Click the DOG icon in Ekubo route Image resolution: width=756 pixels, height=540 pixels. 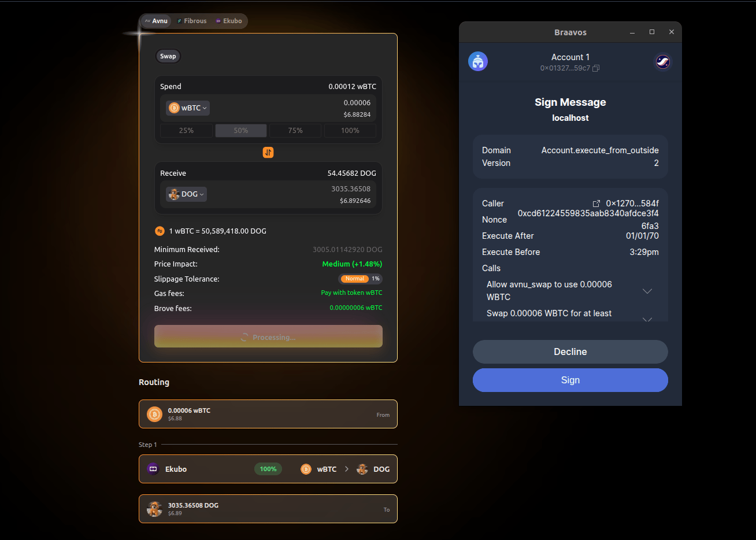362,469
